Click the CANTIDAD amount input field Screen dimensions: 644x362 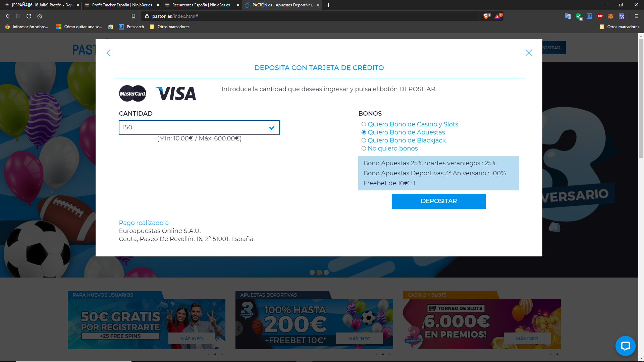tap(199, 127)
